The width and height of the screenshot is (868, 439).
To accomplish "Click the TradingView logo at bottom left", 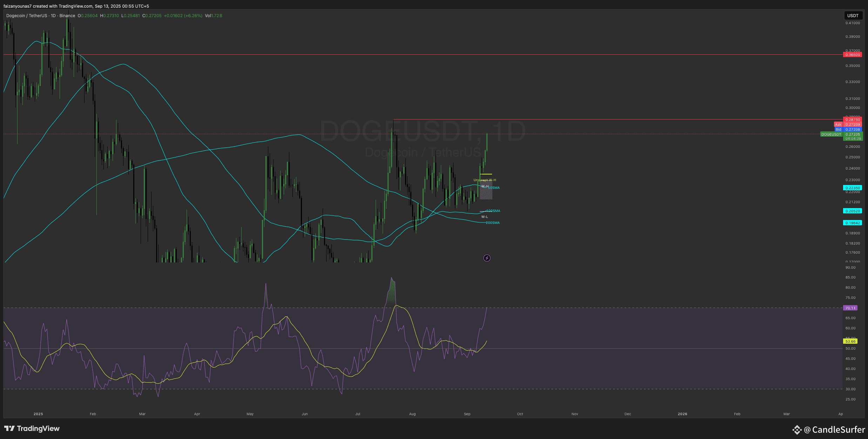I will click(x=32, y=428).
